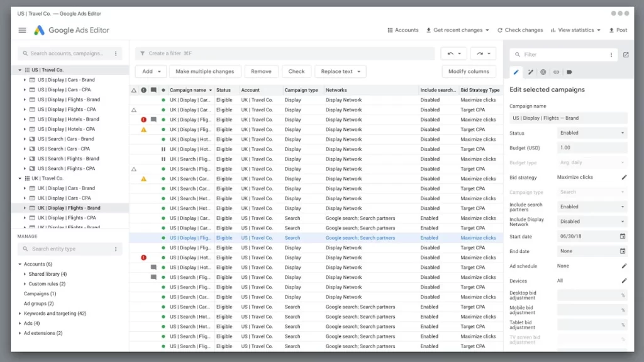
Task: Click the Check button
Action: (x=296, y=72)
